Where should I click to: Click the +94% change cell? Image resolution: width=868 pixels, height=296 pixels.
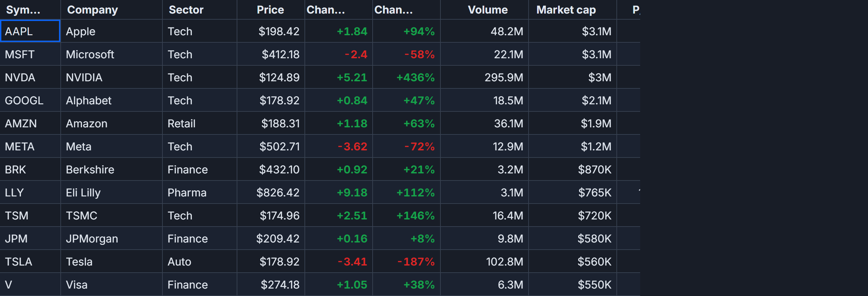(x=407, y=31)
